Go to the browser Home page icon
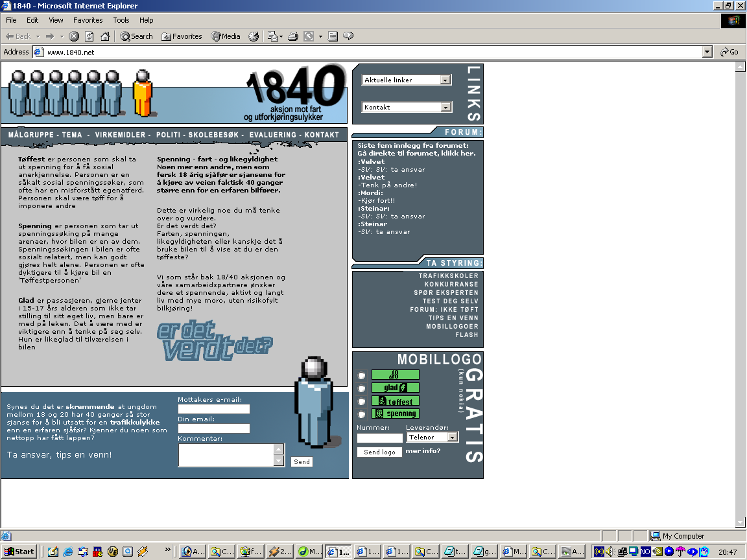This screenshot has height=560, width=747. click(105, 36)
